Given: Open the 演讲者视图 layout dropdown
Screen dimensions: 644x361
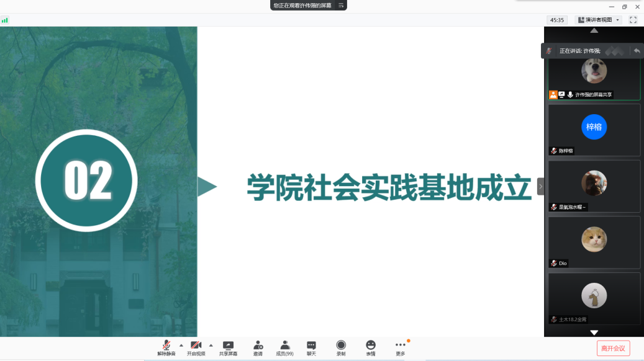Looking at the screenshot, I should coord(599,20).
